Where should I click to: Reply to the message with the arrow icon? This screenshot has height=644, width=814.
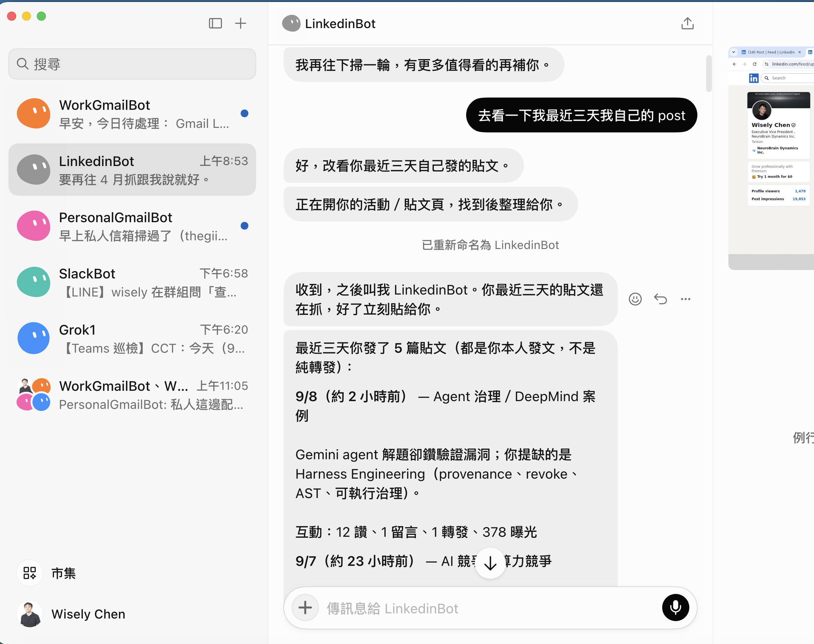point(661,299)
